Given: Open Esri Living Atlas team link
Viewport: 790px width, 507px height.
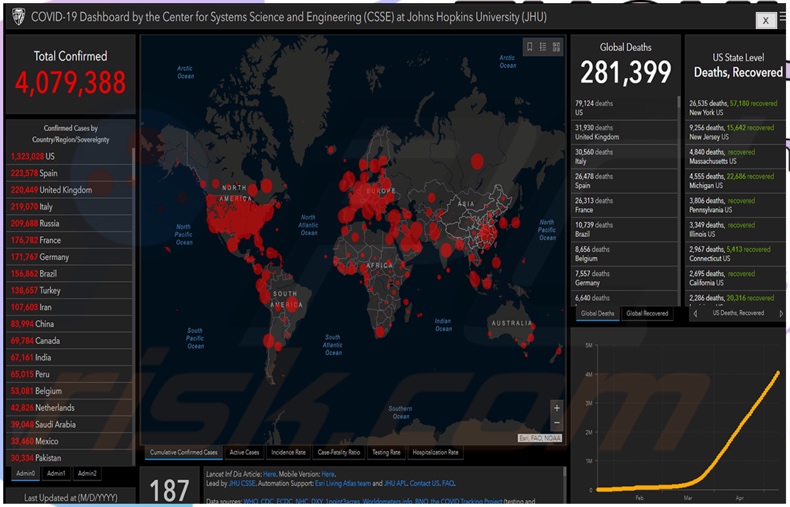Looking at the screenshot, I should coord(343,483).
